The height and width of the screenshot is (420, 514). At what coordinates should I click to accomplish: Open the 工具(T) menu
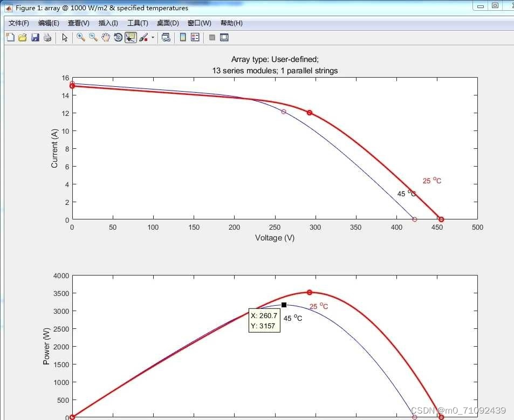tap(138, 23)
